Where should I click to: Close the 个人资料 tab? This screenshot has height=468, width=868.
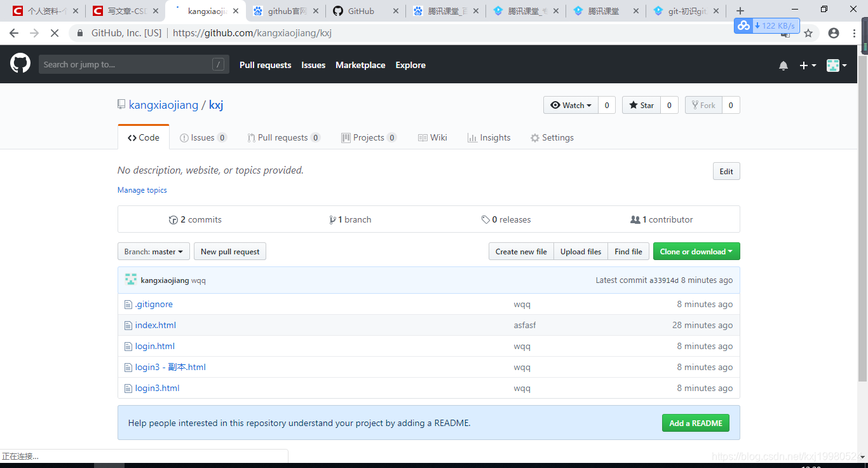[76, 11]
